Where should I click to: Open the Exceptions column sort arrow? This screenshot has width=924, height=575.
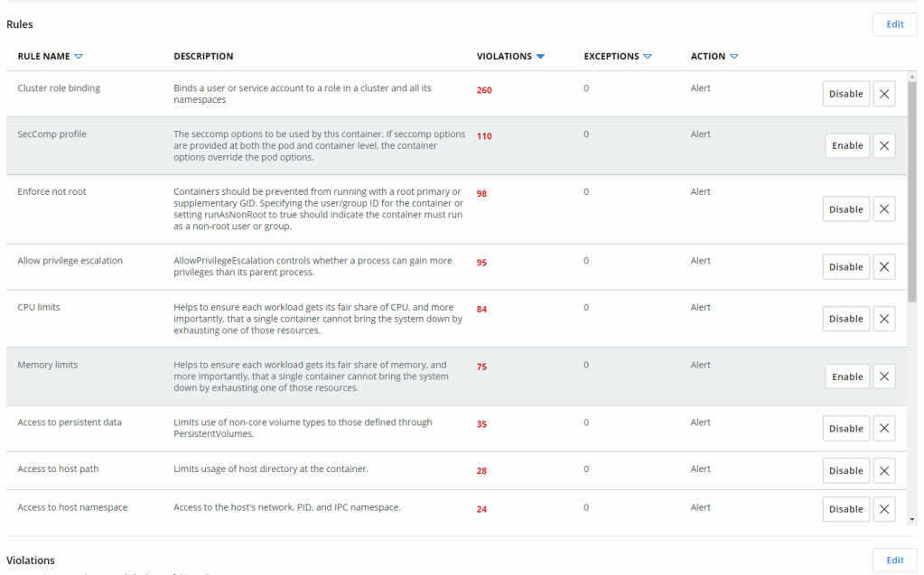coord(648,57)
